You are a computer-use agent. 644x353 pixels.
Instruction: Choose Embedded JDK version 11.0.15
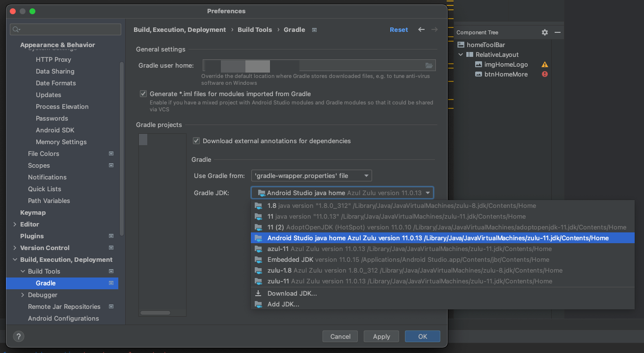443,260
